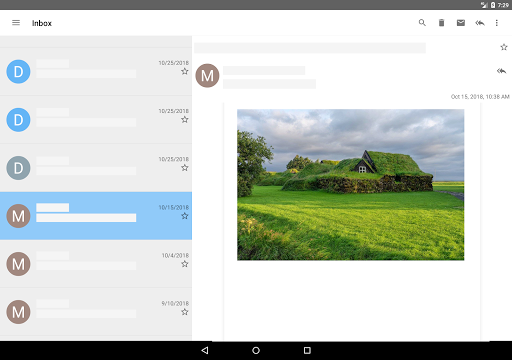Mark message unread with envelope icon
Viewport: 512px width, 360px height.
point(461,23)
